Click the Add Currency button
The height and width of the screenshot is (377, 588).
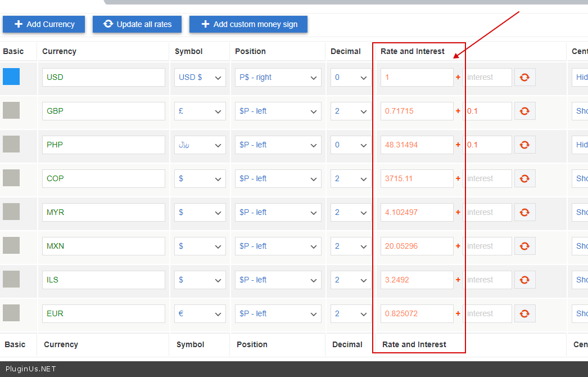[x=44, y=24]
